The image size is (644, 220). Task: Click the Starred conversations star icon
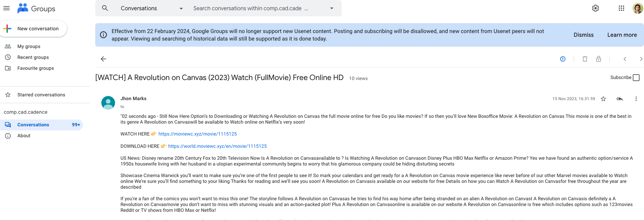pyautogui.click(x=8, y=95)
